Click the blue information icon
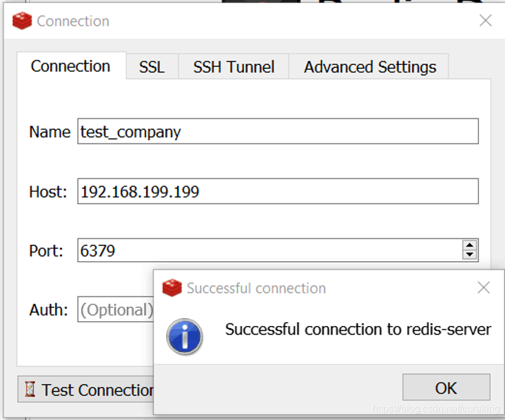The width and height of the screenshot is (505, 420). click(x=184, y=336)
